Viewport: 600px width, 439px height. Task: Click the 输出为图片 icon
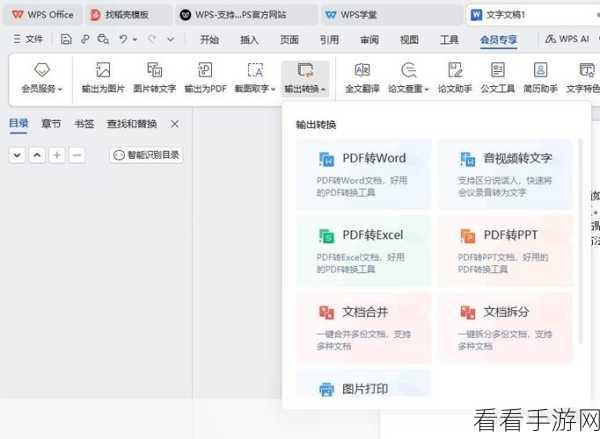[103, 70]
